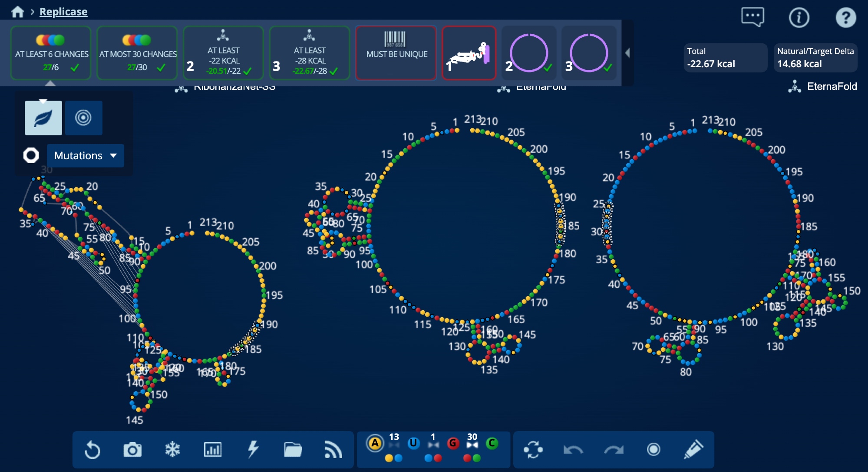The width and height of the screenshot is (868, 472).
Task: Click the reset puzzle icon
Action: pos(92,449)
